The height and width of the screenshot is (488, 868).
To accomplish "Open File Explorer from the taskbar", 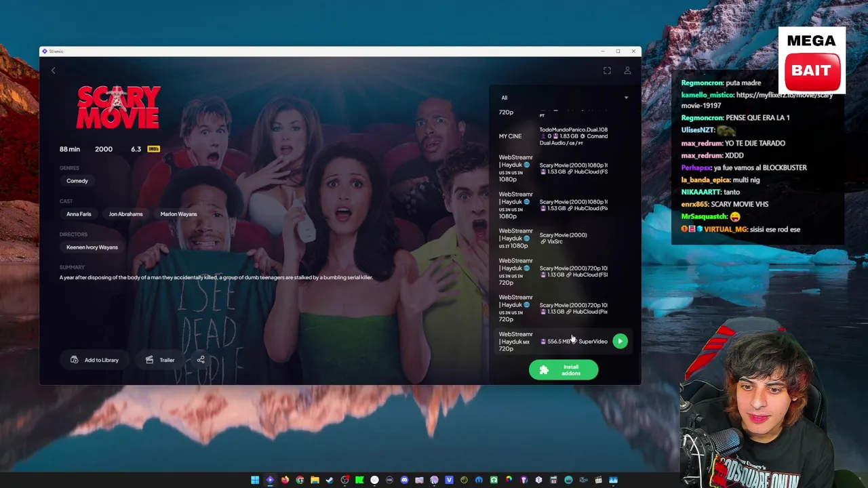I will pos(315,480).
